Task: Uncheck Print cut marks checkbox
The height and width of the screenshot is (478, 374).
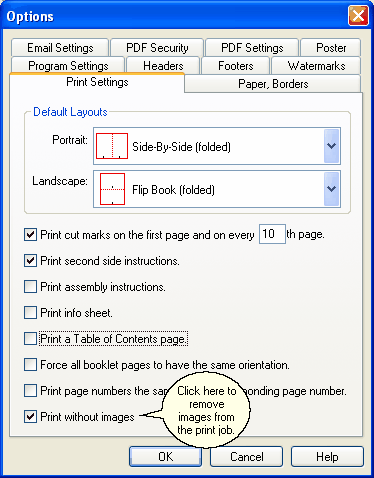Action: [x=30, y=235]
